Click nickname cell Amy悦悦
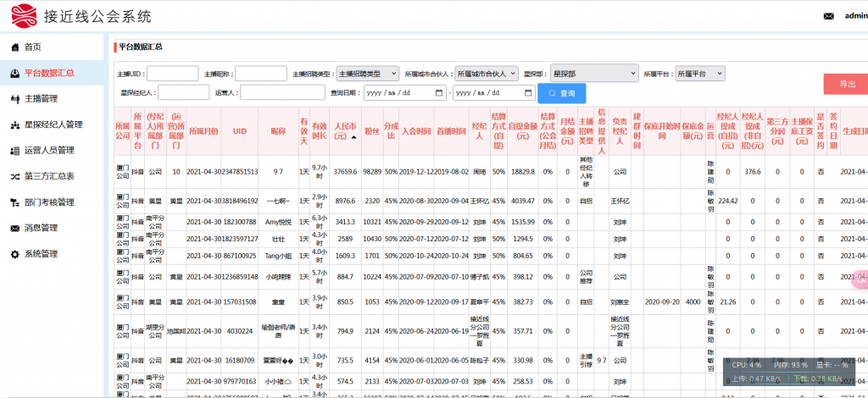 tap(278, 222)
